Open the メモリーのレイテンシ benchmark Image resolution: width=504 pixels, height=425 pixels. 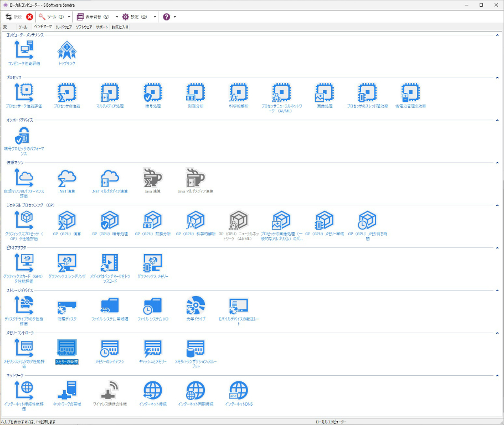click(110, 351)
